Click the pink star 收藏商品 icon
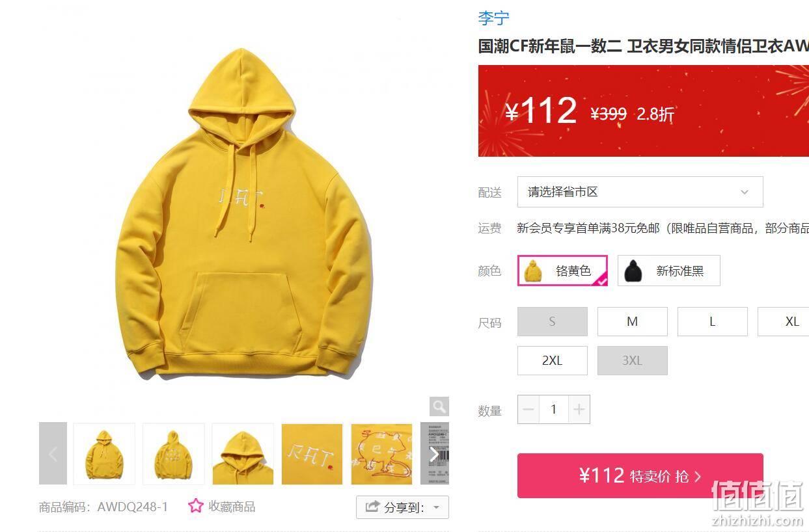 tap(196, 506)
